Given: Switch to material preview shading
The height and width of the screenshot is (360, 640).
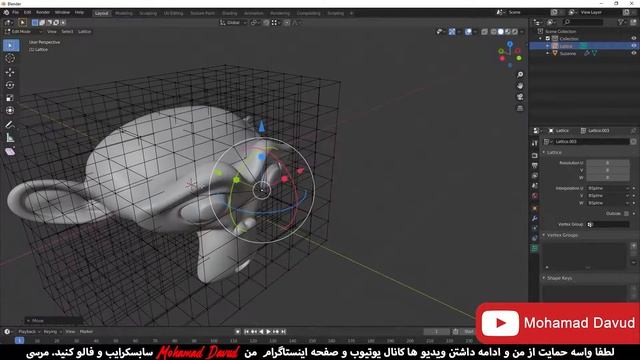Looking at the screenshot, I should pyautogui.click(x=508, y=31).
